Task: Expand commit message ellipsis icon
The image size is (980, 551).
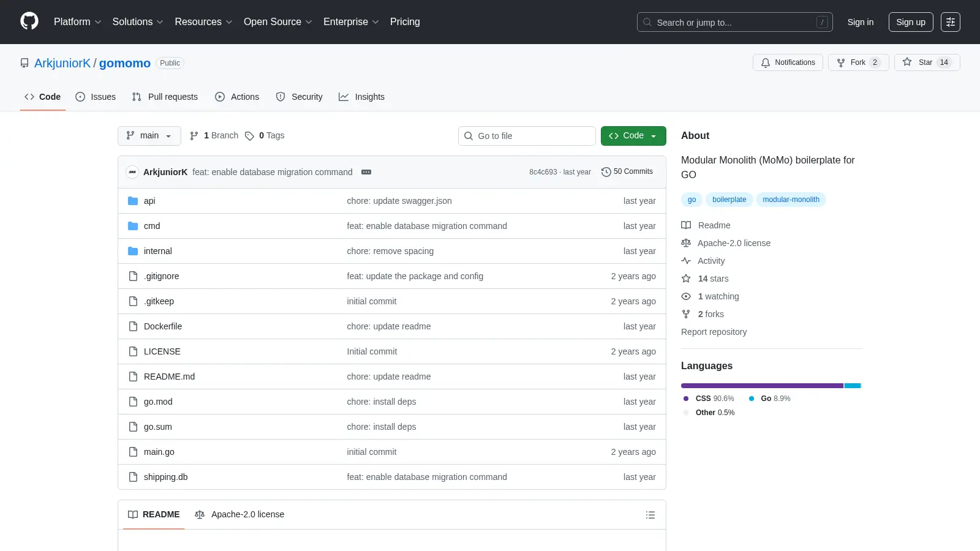Action: coord(366,172)
